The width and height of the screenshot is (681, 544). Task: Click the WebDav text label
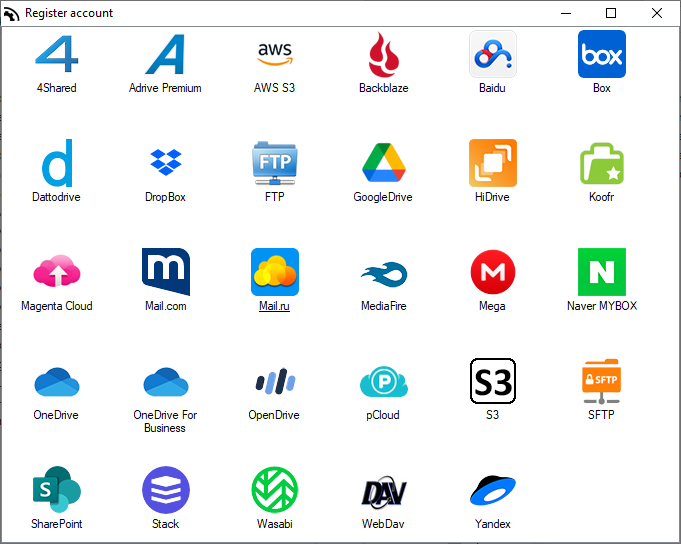pos(383,524)
